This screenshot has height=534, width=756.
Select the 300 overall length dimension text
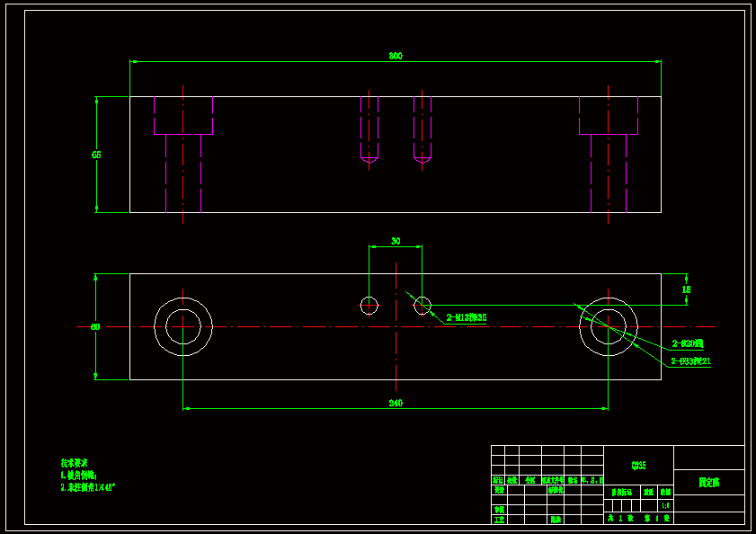(396, 56)
